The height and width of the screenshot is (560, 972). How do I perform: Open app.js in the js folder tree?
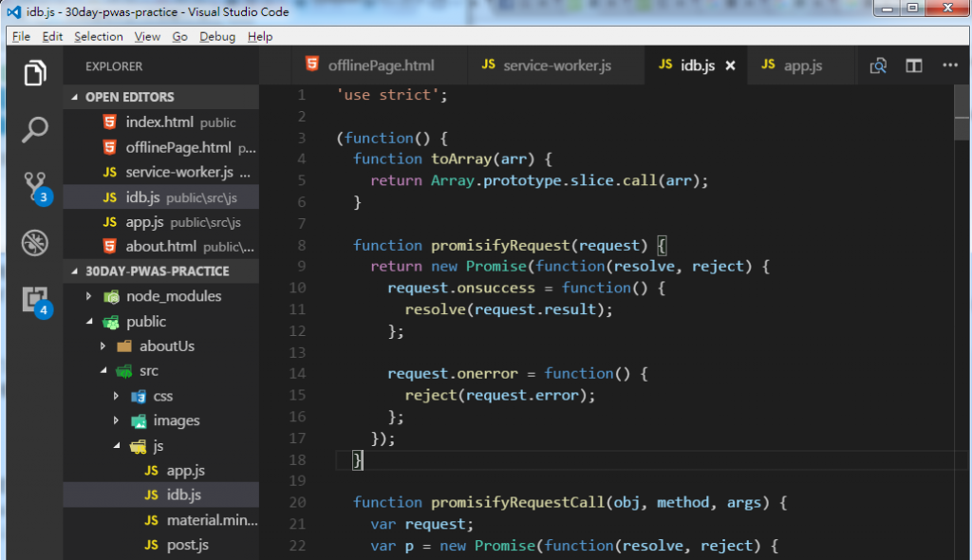click(x=161, y=471)
